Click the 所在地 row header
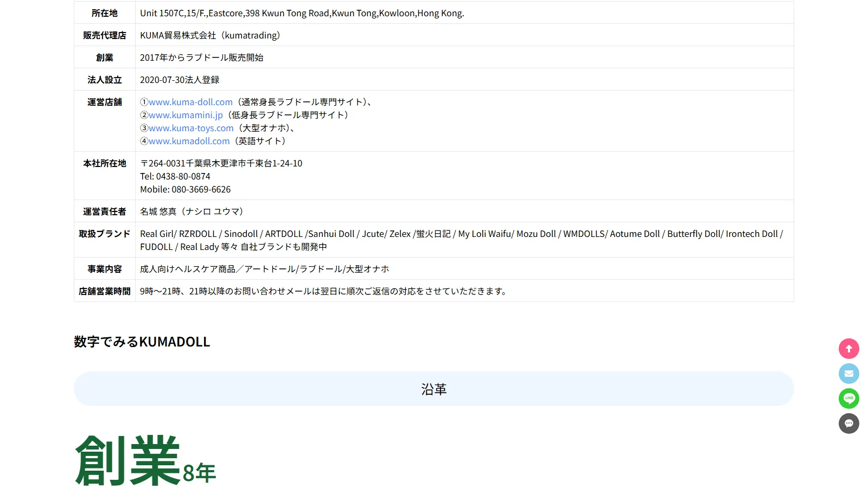Viewport: 868px width, 488px height. [105, 13]
